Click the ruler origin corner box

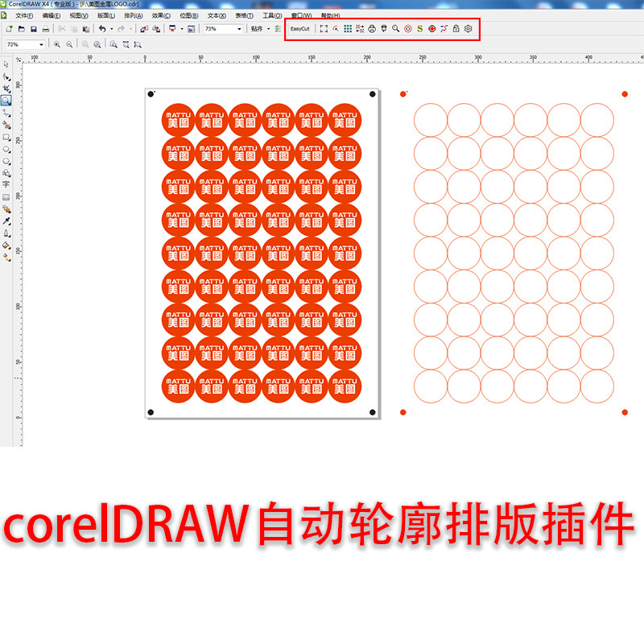[18, 59]
